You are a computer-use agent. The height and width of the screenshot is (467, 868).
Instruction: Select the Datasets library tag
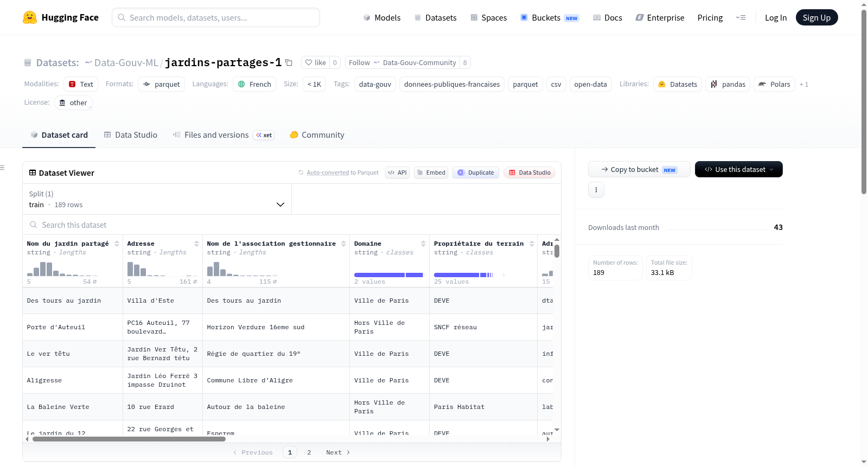678,84
